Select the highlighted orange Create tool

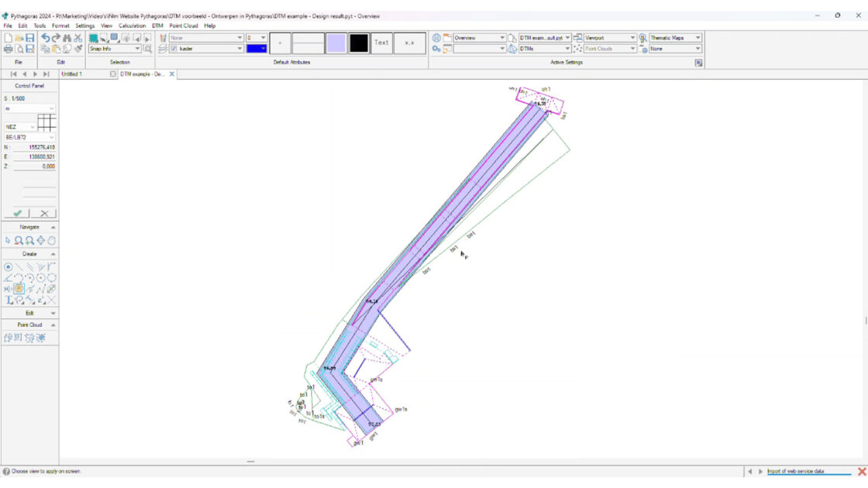(19, 289)
